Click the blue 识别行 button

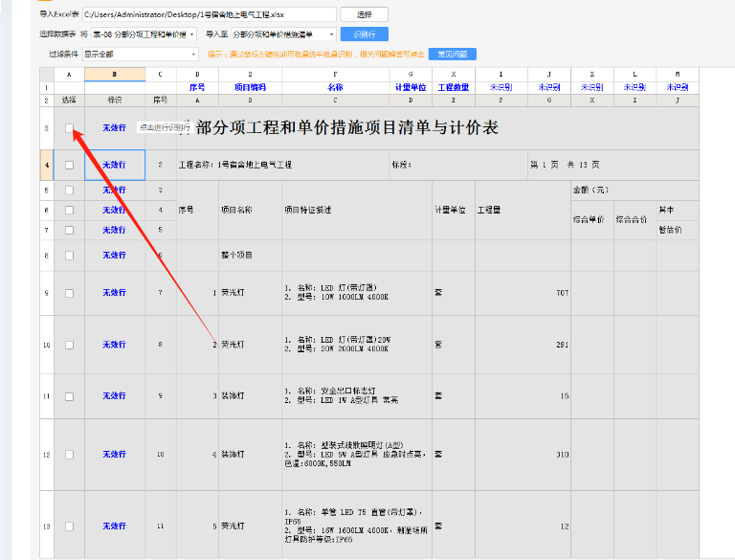(x=365, y=34)
